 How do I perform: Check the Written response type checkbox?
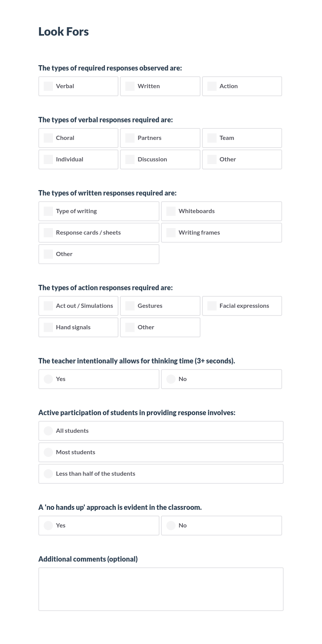pyautogui.click(x=130, y=86)
